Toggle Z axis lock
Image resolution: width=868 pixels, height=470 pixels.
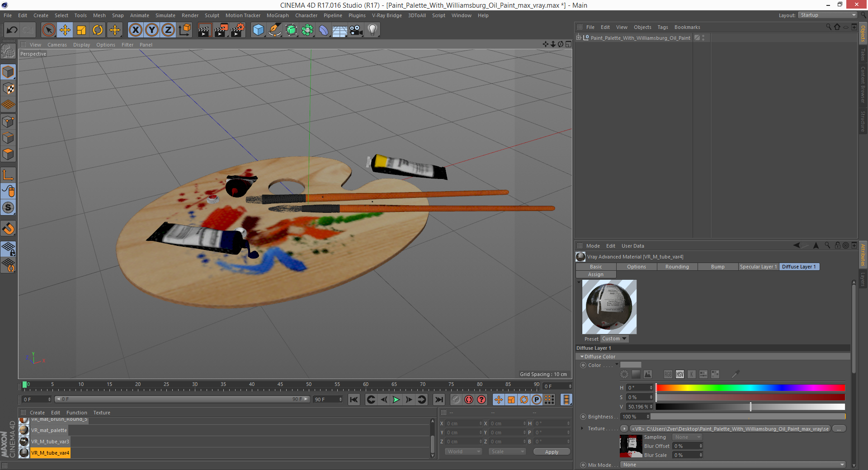point(168,30)
